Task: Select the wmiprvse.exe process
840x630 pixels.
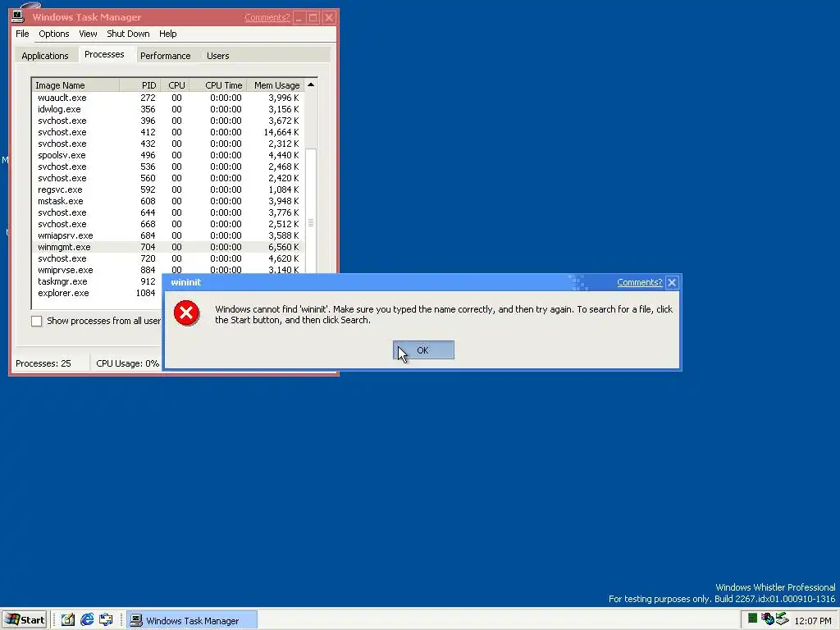Action: [168, 269]
